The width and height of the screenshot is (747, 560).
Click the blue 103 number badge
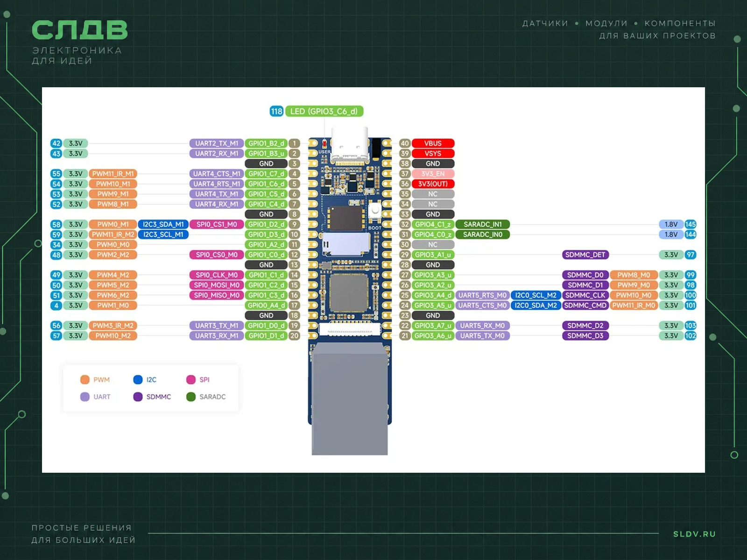coord(691,326)
